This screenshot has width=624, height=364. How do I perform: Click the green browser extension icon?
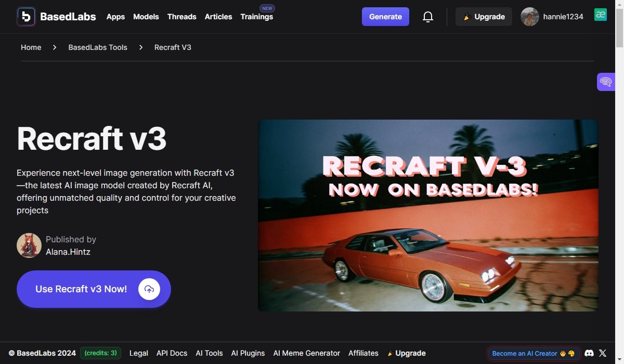point(601,15)
